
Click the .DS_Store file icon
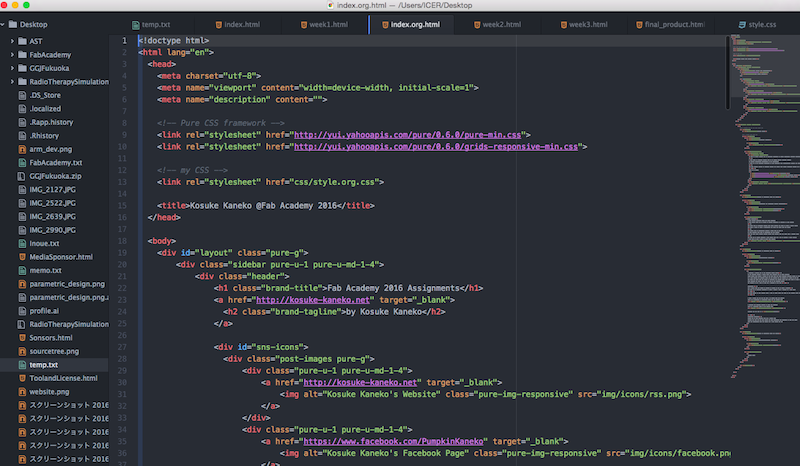pyautogui.click(x=22, y=95)
